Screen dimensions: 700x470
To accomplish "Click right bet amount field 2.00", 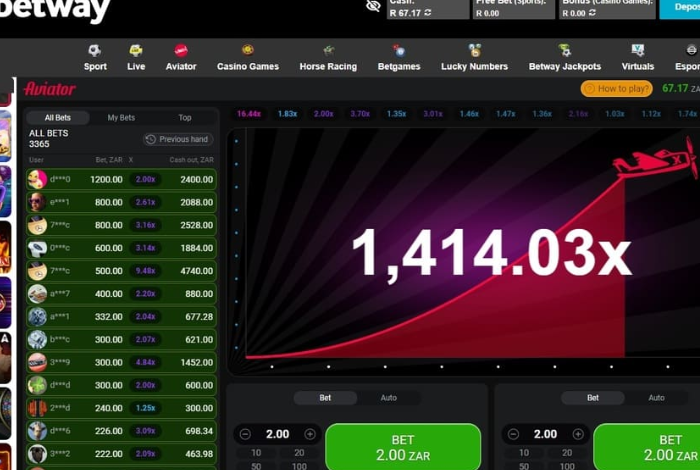I will pos(545,434).
